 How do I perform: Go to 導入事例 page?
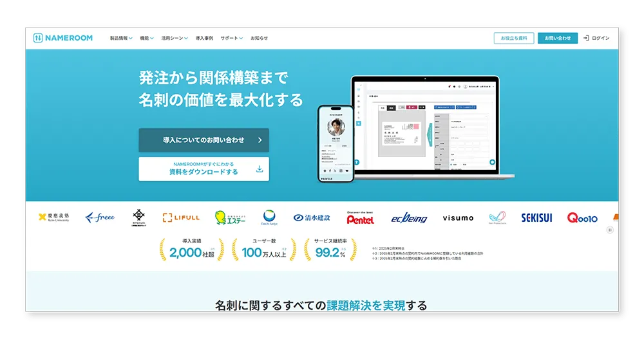(204, 38)
